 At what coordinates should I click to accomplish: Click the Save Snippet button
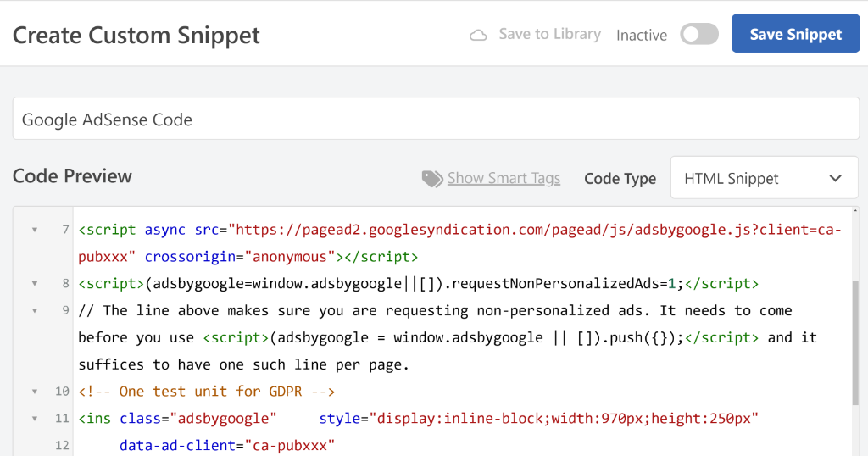tap(795, 34)
